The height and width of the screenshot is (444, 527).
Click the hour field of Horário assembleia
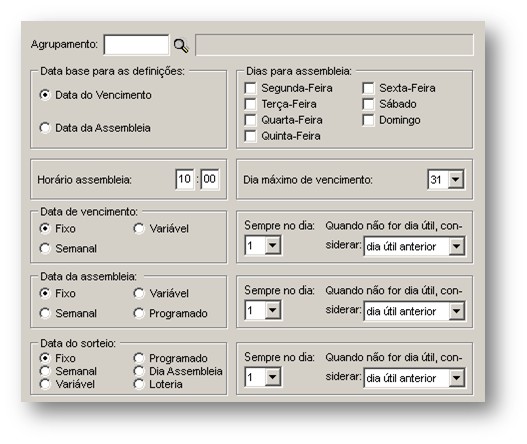click(x=185, y=179)
